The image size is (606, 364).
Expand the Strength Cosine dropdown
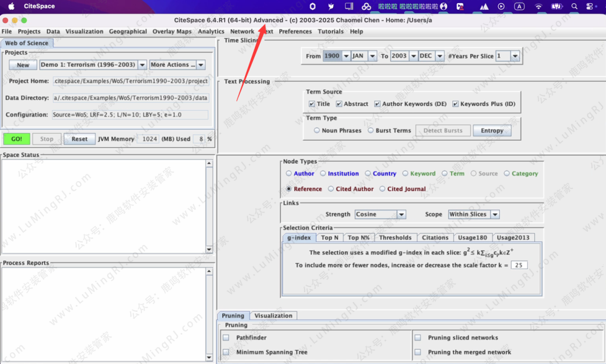pyautogui.click(x=401, y=214)
